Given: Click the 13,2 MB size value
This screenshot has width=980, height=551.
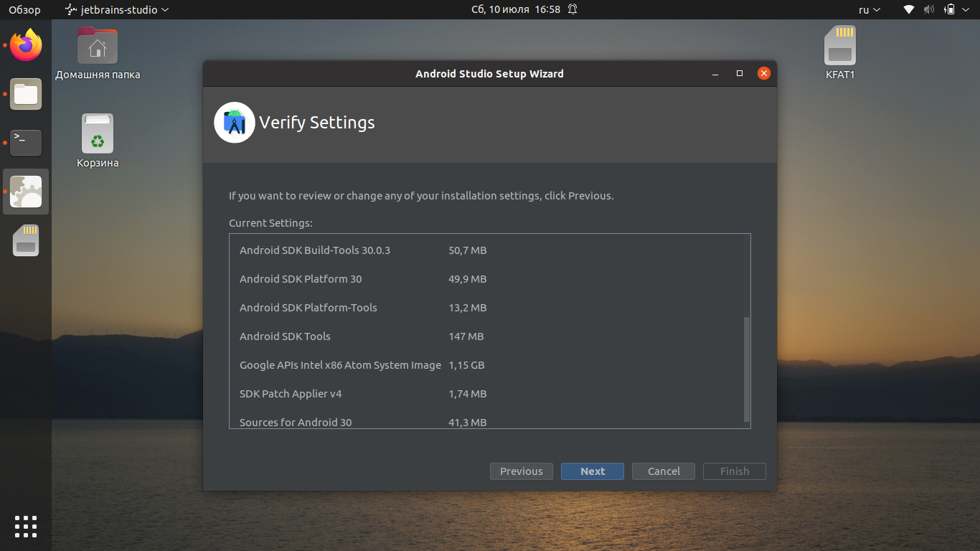Looking at the screenshot, I should (467, 308).
